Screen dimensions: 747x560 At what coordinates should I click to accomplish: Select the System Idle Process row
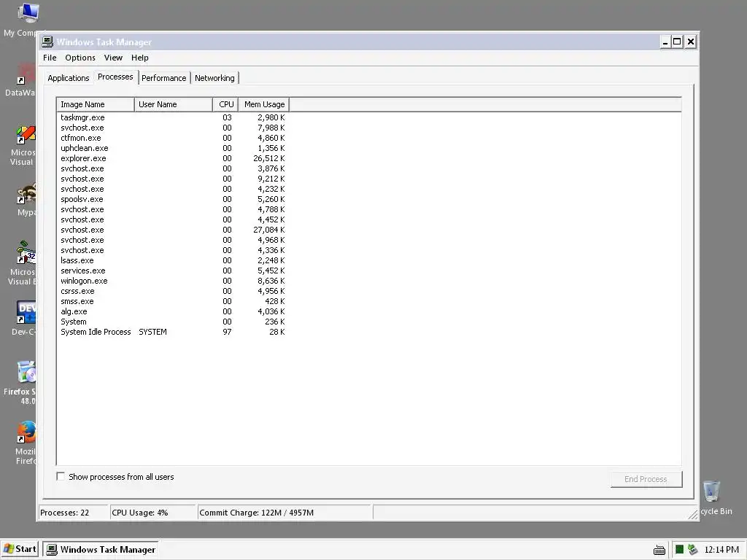tap(172, 332)
